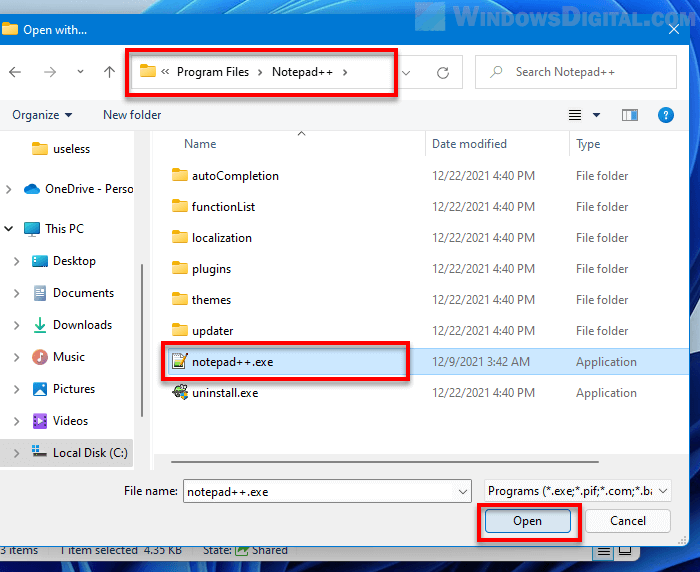Select Music in navigation pane
The height and width of the screenshot is (572, 700).
(58, 357)
